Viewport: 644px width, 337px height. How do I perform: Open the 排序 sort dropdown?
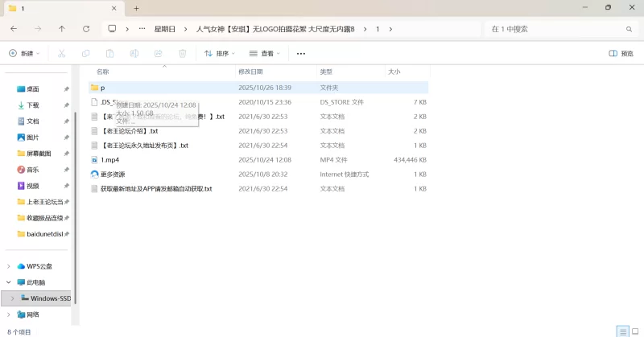(219, 54)
